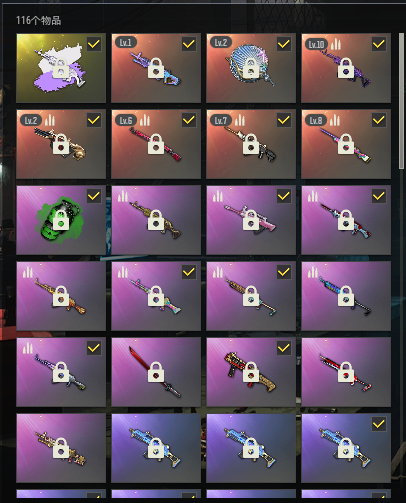The width and height of the screenshot is (406, 503).
Task: Select the red-black sniper rifle tile
Action: point(346,372)
